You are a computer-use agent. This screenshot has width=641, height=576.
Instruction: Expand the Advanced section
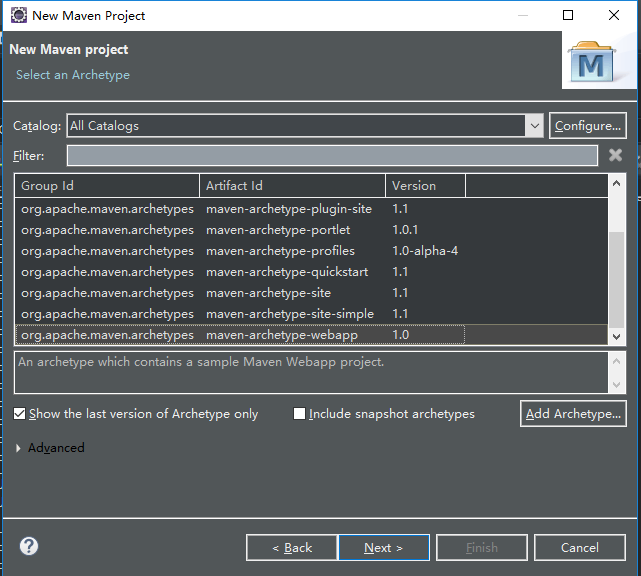tap(18, 448)
